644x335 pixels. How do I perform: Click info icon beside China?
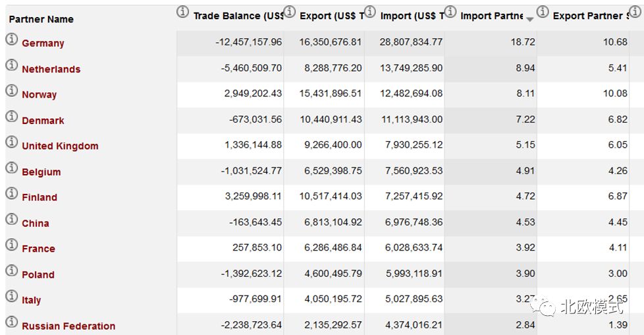coord(11,220)
